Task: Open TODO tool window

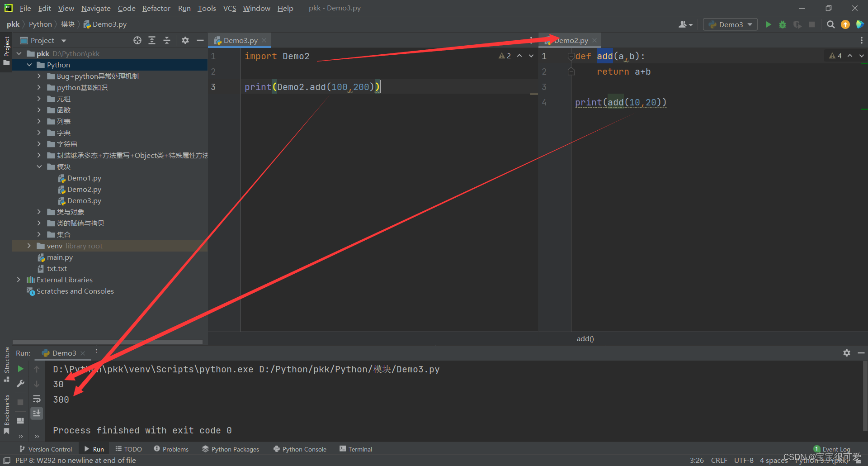Action: tap(129, 449)
